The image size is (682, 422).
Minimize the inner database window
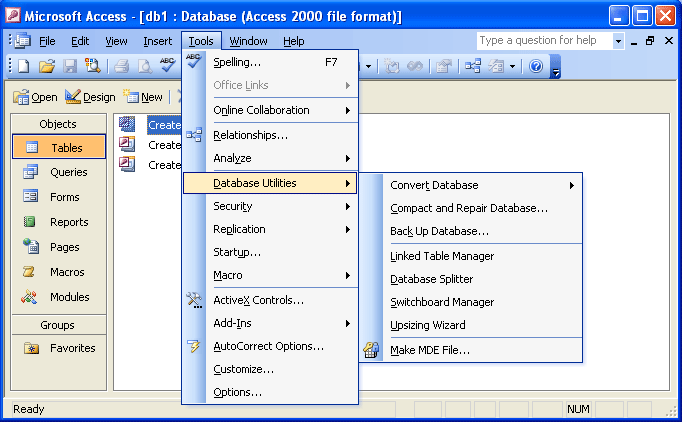(634, 41)
